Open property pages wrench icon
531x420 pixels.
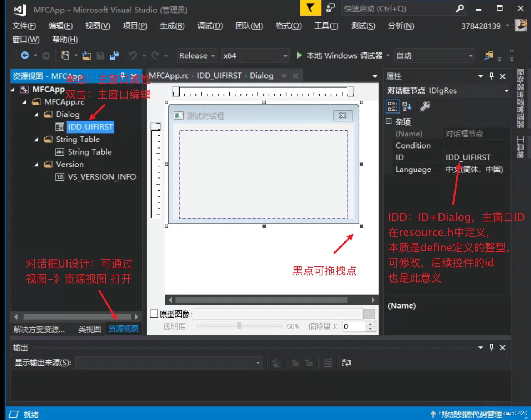click(425, 106)
